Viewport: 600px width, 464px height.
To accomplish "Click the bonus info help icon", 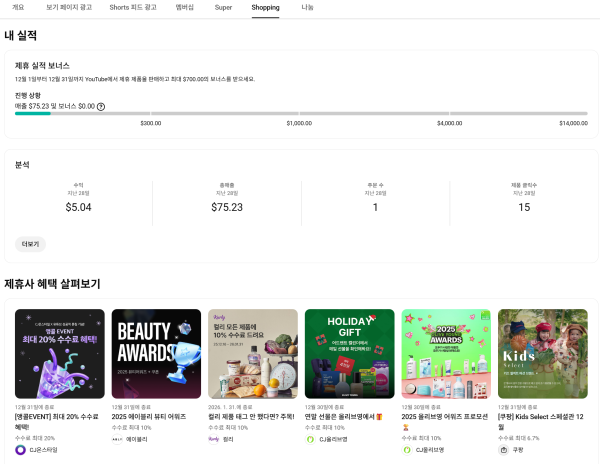I will pyautogui.click(x=101, y=106).
